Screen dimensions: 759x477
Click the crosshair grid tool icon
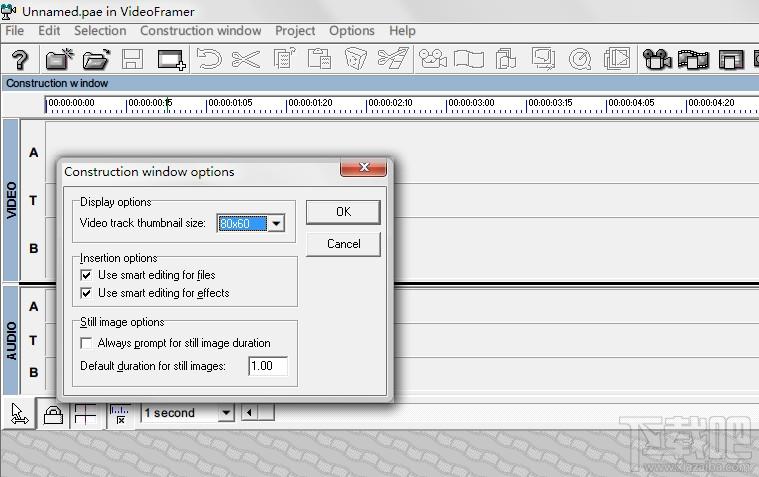(x=85, y=414)
